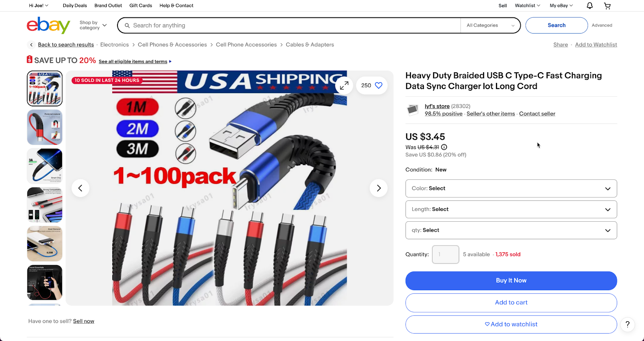Open the All Categories dropdown

tap(490, 25)
